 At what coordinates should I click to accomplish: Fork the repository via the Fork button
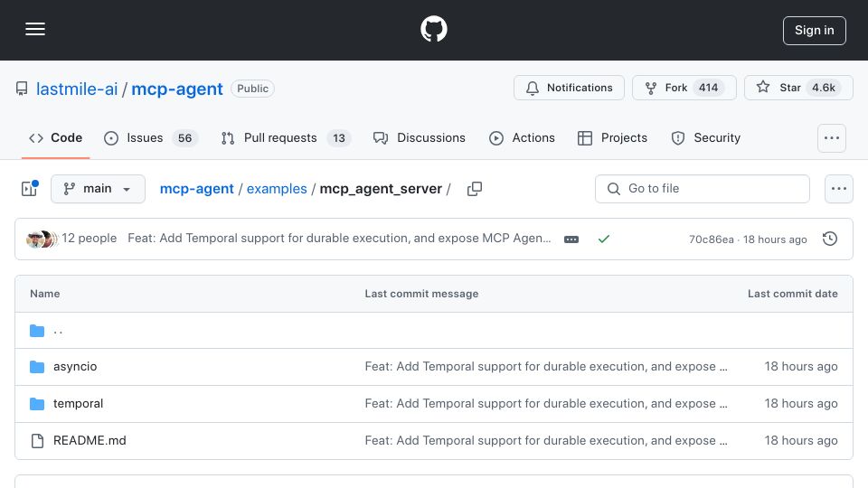(x=684, y=88)
